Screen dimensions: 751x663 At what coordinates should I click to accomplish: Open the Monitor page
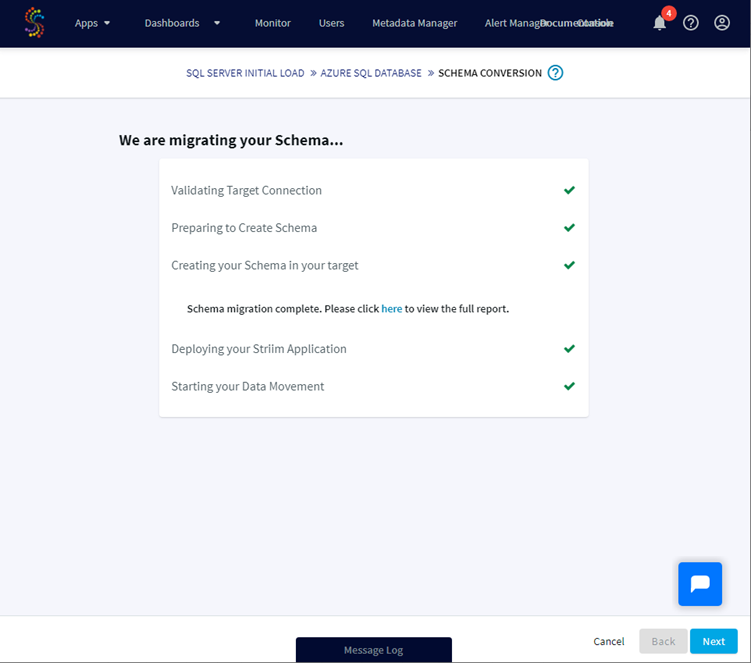(x=273, y=23)
